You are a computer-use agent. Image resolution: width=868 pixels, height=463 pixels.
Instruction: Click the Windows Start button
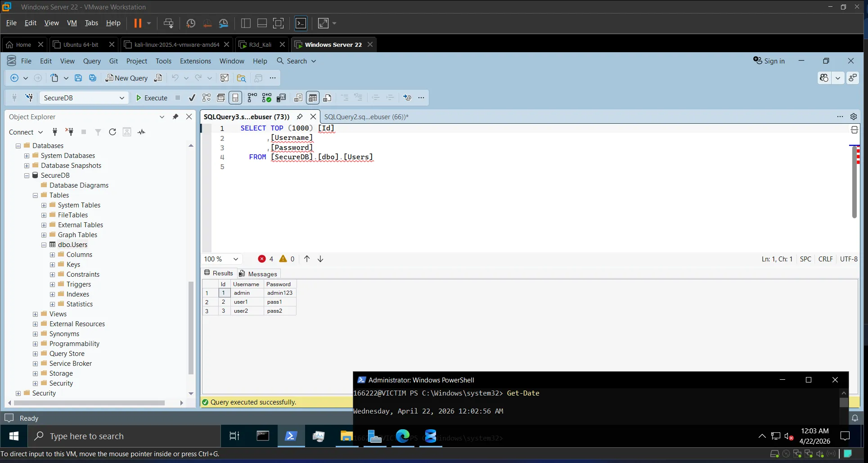[x=14, y=436]
